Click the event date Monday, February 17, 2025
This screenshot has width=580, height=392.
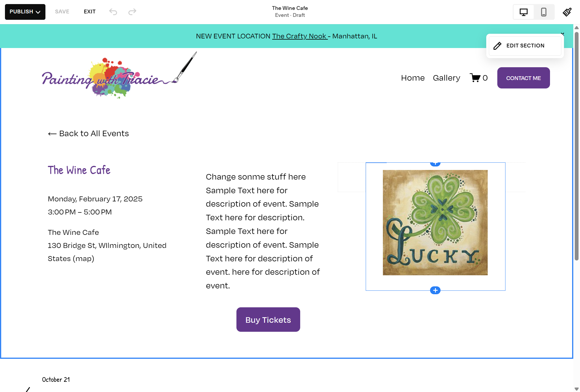[x=95, y=199]
